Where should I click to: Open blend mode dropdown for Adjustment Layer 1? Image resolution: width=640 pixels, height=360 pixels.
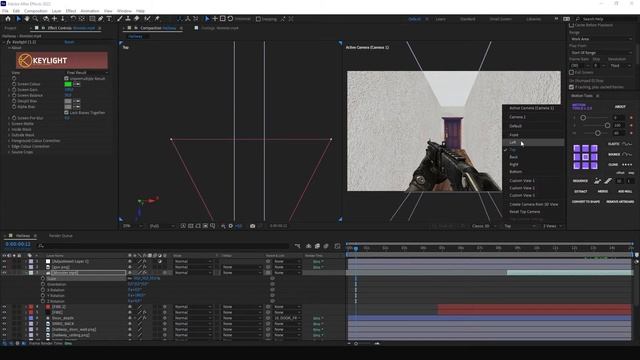point(193,261)
